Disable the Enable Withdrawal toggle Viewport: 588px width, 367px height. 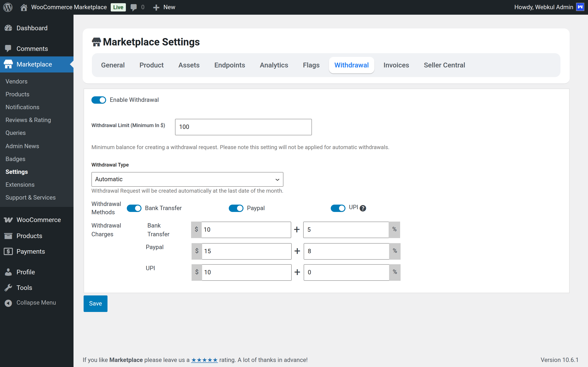tap(99, 100)
